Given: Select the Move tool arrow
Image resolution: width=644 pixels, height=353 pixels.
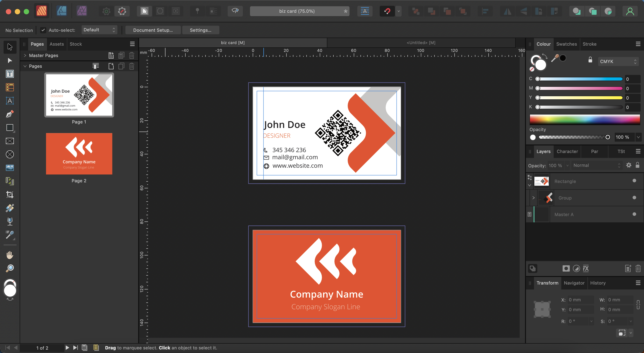Looking at the screenshot, I should pos(10,47).
